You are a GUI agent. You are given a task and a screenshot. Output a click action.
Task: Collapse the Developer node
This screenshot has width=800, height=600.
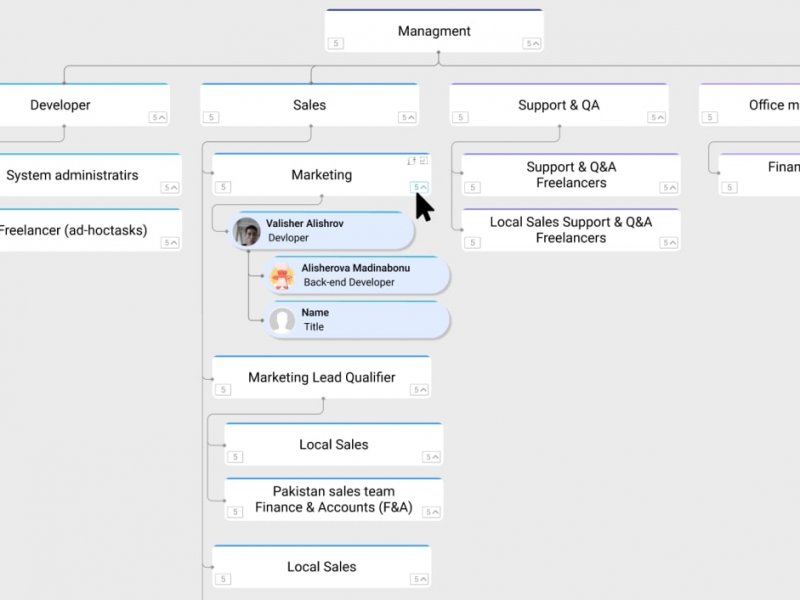158,117
